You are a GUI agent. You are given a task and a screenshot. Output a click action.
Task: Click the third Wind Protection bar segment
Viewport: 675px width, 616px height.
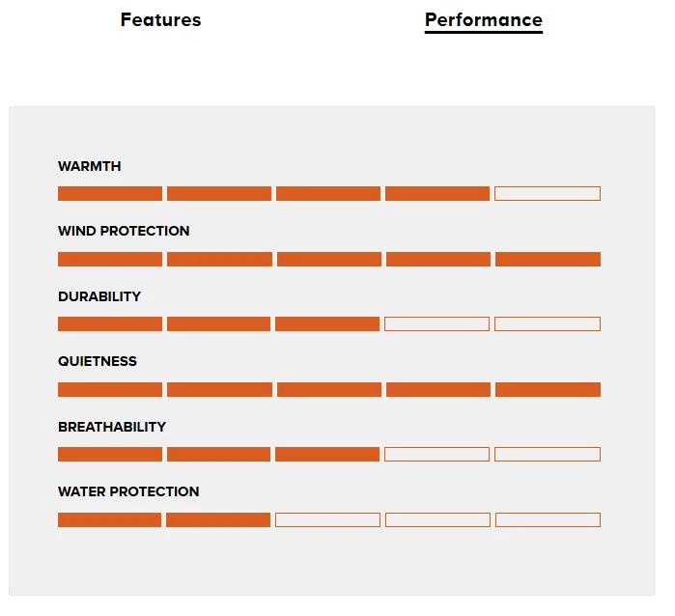pyautogui.click(x=328, y=259)
